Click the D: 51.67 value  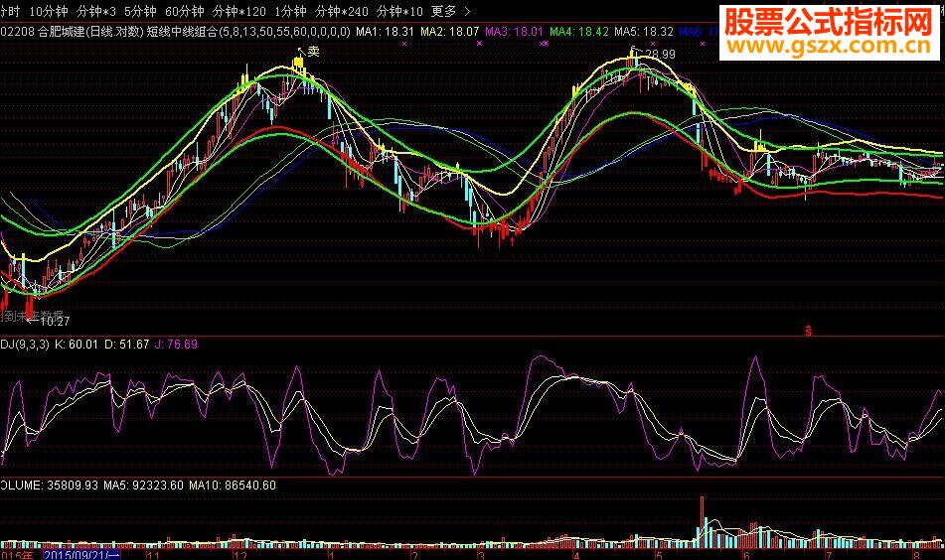[x=126, y=345]
